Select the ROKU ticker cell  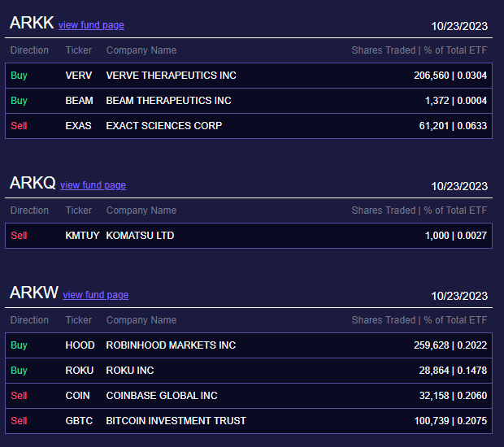[80, 371]
